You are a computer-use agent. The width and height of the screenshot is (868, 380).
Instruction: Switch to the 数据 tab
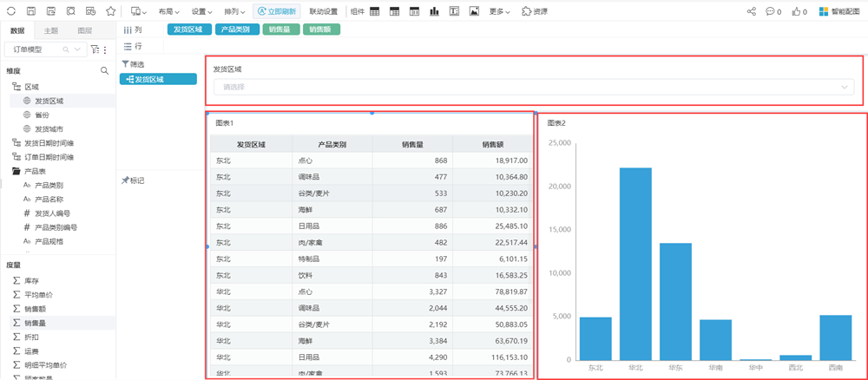(17, 30)
